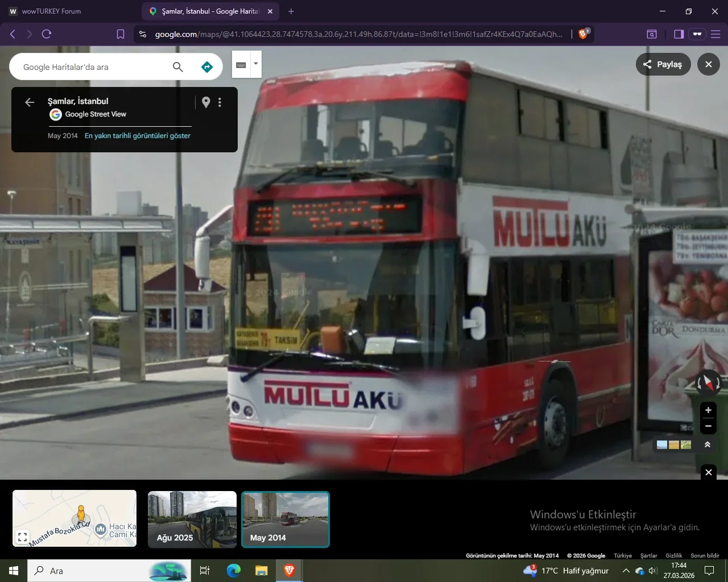
Task: Switch to the wowTURKEY Forum tab
Action: click(x=51, y=11)
